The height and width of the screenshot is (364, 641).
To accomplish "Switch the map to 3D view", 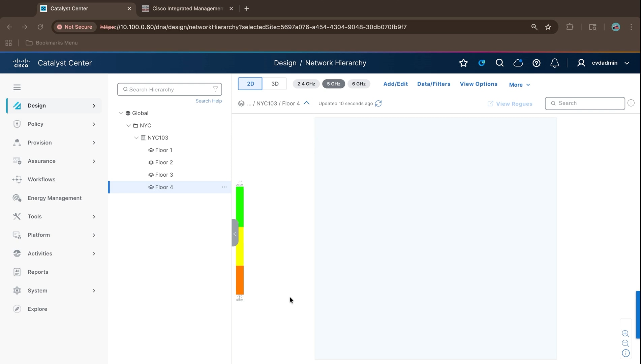I will [x=275, y=84].
